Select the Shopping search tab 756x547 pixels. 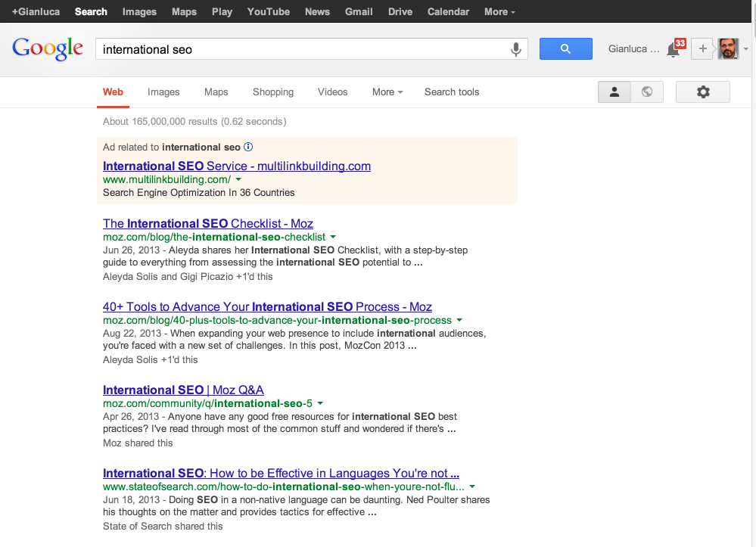pyautogui.click(x=272, y=92)
